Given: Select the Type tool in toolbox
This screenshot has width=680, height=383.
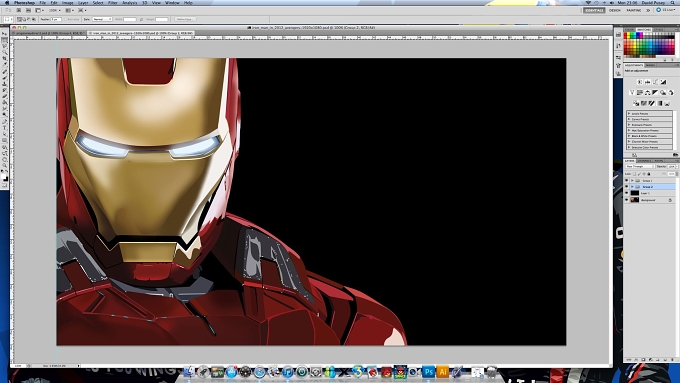Looking at the screenshot, I should click(x=5, y=128).
